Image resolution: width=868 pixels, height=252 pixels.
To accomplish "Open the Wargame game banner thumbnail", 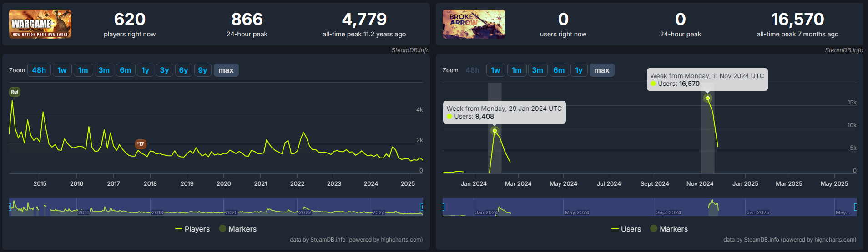I will click(40, 24).
